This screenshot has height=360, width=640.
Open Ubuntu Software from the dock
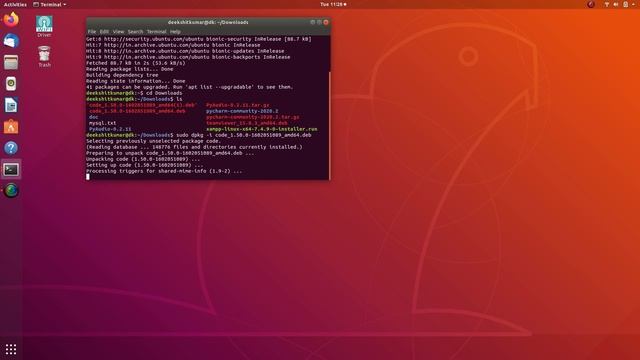11,127
